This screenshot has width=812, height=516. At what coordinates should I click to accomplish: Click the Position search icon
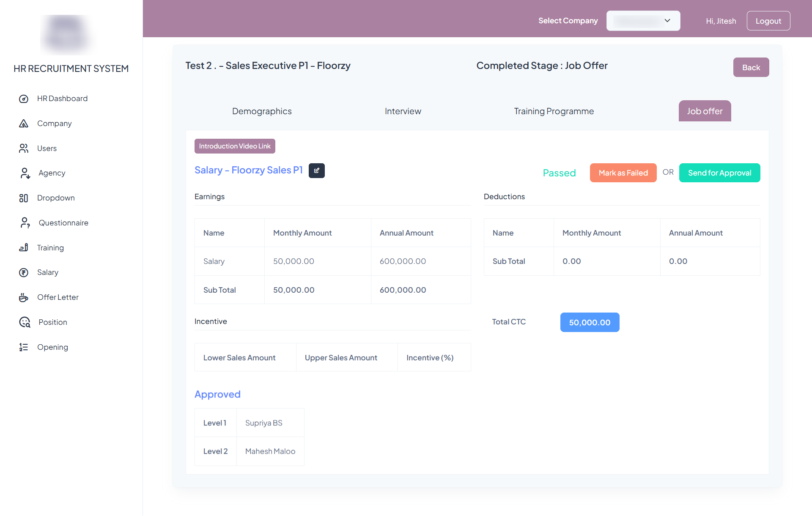25,322
